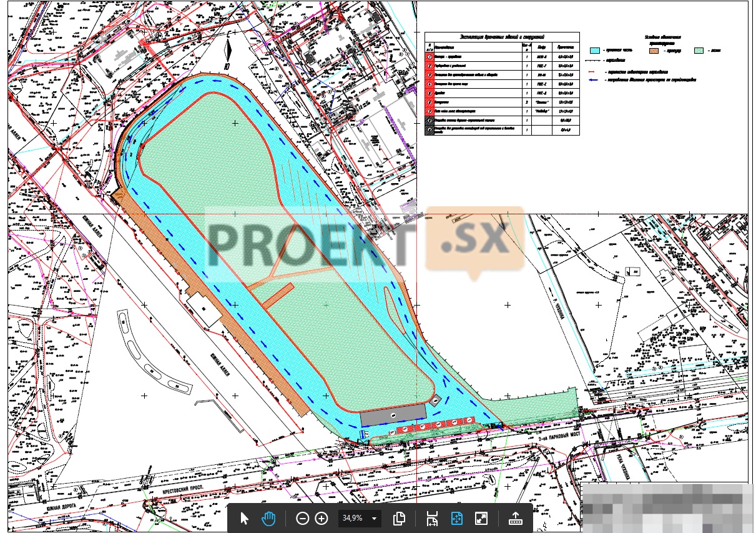Zoom out with the minus button

point(302,519)
